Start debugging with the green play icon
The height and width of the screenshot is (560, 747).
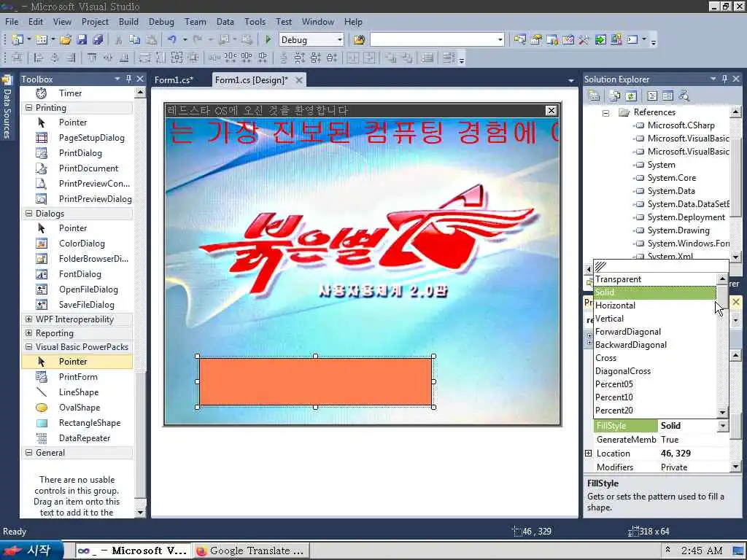(x=268, y=40)
